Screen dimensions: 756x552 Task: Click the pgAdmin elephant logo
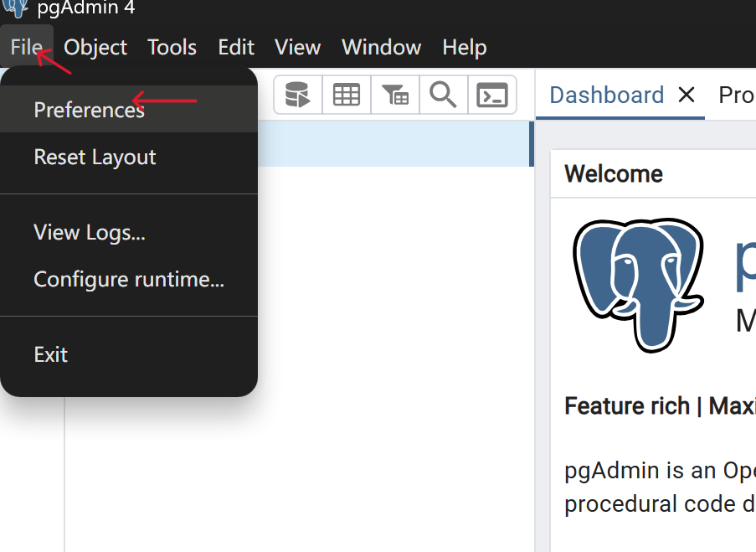pyautogui.click(x=638, y=285)
